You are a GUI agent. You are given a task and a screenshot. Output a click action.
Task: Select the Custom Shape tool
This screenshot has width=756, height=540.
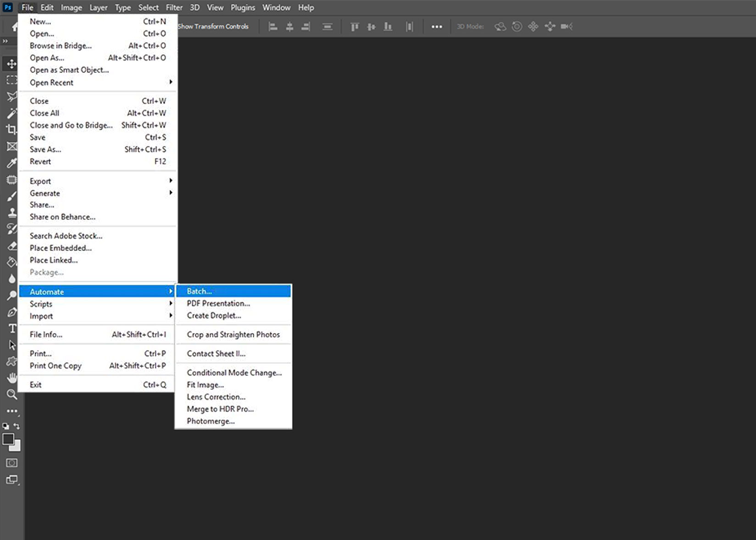11,362
